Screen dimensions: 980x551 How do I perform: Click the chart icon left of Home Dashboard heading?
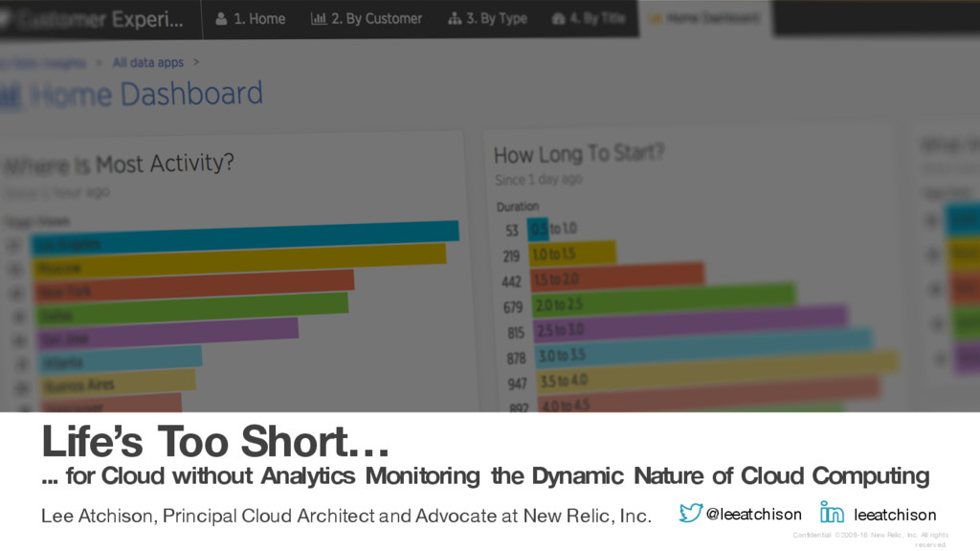pyautogui.click(x=11, y=97)
